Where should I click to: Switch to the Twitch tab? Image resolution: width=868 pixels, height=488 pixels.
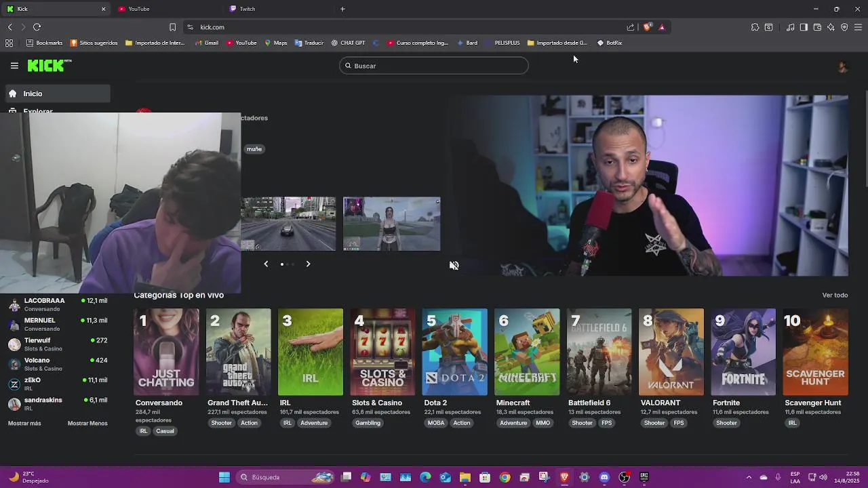(x=278, y=9)
